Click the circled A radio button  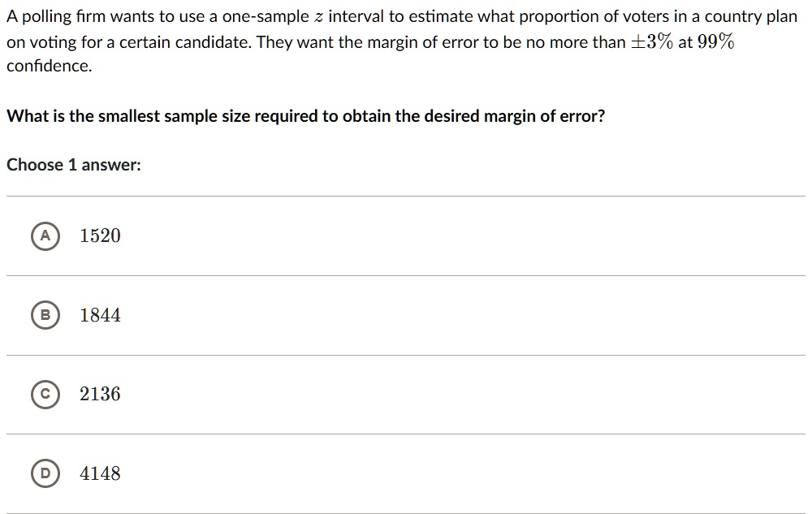point(45,235)
